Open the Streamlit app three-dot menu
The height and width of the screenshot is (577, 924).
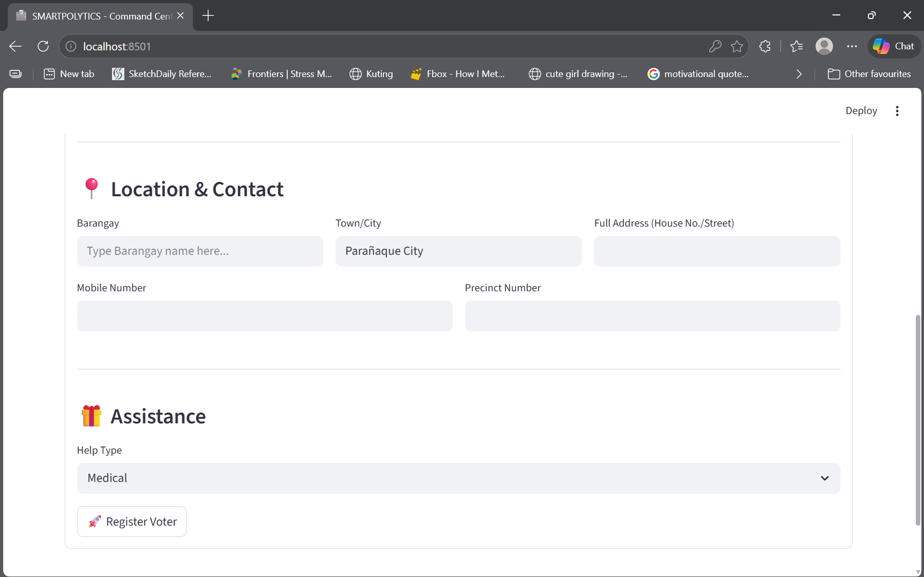click(897, 110)
